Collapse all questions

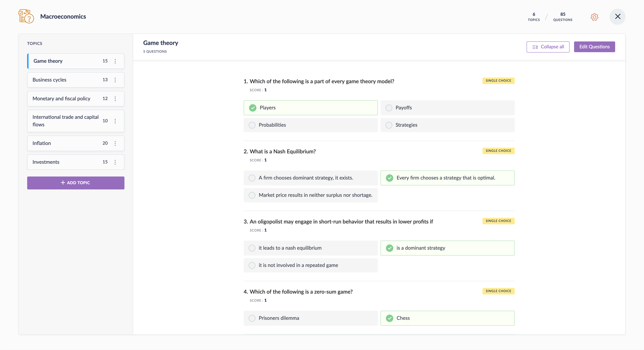coord(548,47)
